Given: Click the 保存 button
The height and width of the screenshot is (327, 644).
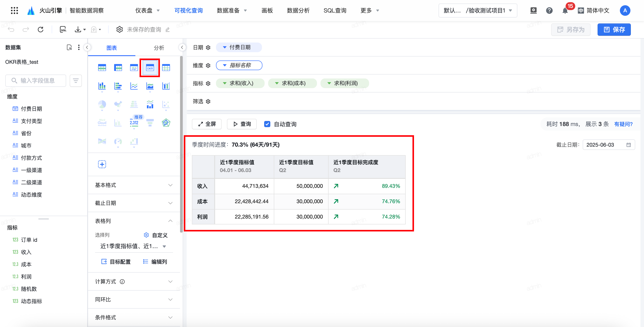Looking at the screenshot, I should [614, 30].
